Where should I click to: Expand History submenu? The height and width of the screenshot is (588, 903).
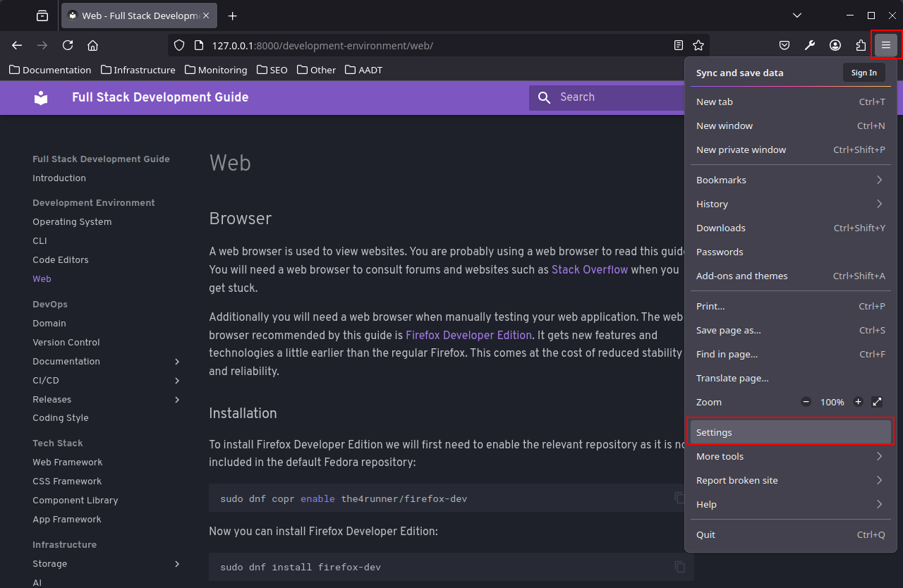pos(790,204)
